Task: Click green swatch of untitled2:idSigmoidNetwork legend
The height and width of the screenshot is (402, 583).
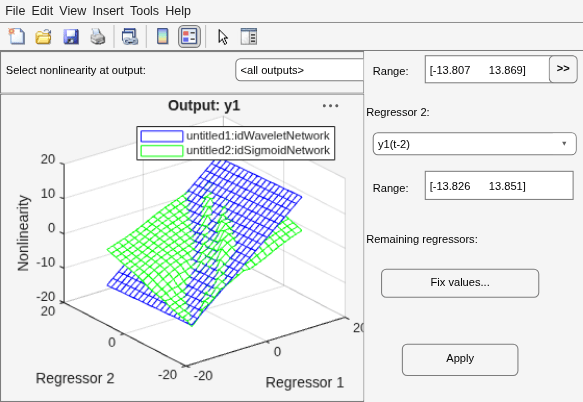Action: tap(162, 151)
